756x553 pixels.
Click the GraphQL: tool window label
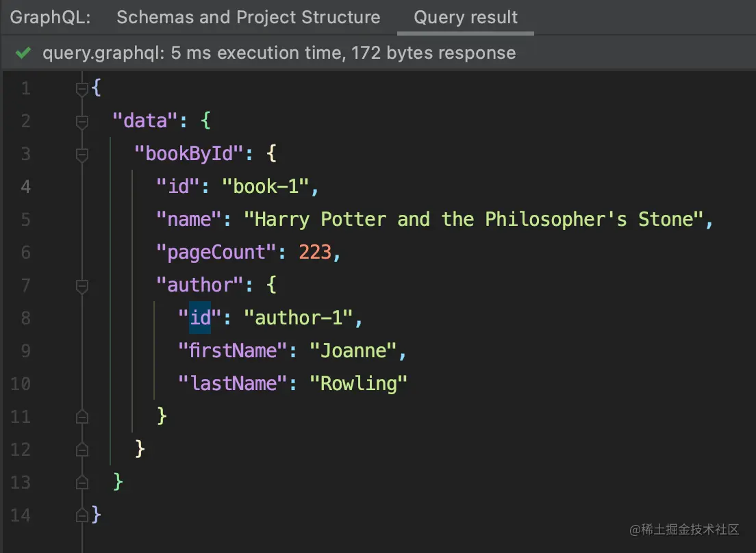click(x=50, y=17)
